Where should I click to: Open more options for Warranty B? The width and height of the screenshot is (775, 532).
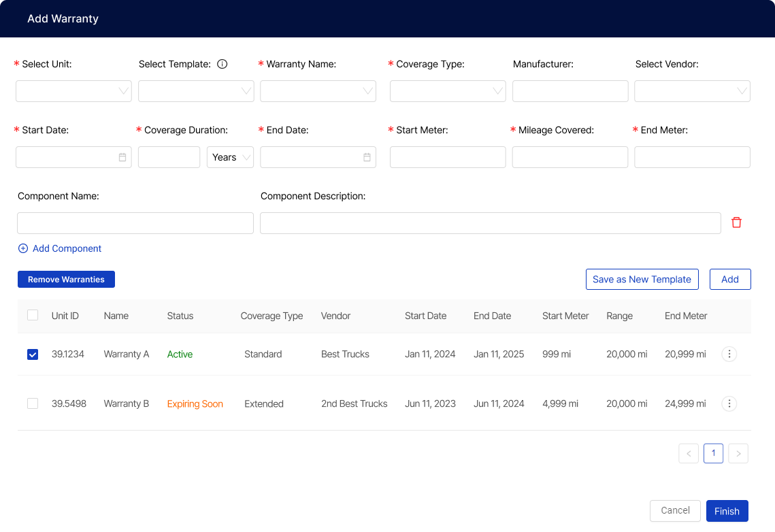pyautogui.click(x=729, y=403)
